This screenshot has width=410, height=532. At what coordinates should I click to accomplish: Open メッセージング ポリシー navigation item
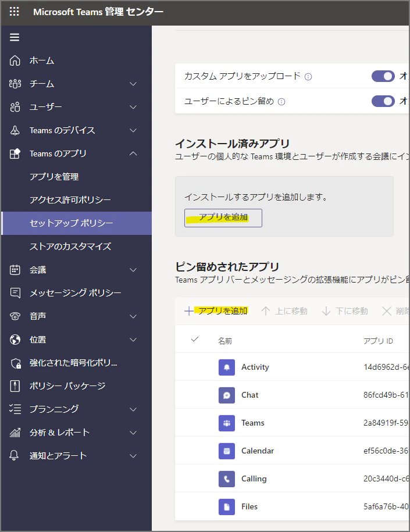[76, 293]
